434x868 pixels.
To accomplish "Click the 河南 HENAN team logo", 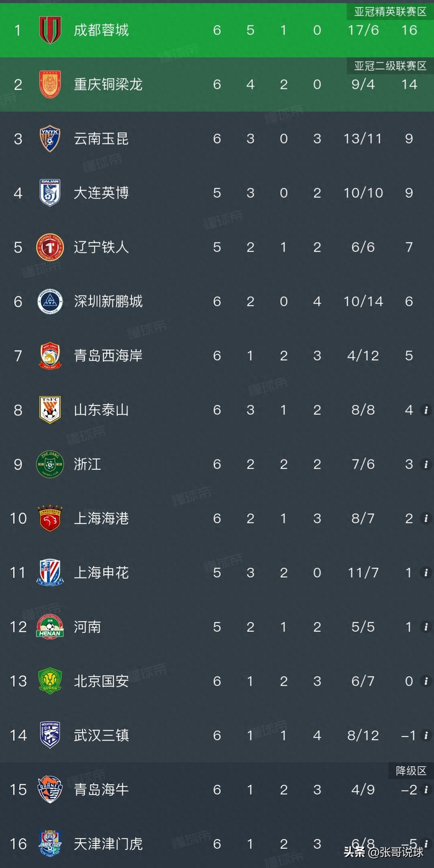I will point(50,626).
